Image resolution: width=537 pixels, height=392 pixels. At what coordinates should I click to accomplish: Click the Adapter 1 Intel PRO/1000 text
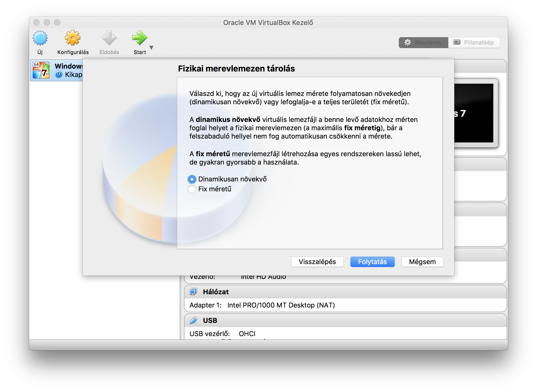(x=262, y=305)
